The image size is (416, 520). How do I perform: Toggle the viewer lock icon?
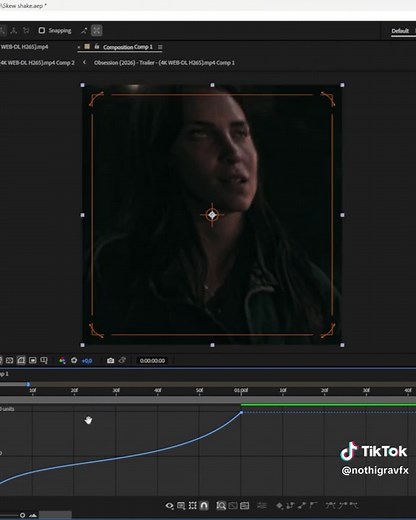97,47
